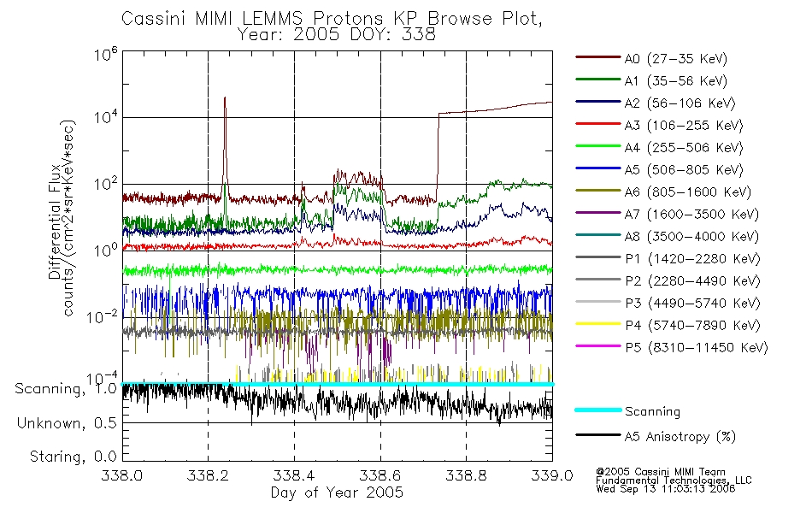Screen dimensions: 812x513
Task: Click the A5 Anisotropy (%) legend label
Action: (x=680, y=437)
